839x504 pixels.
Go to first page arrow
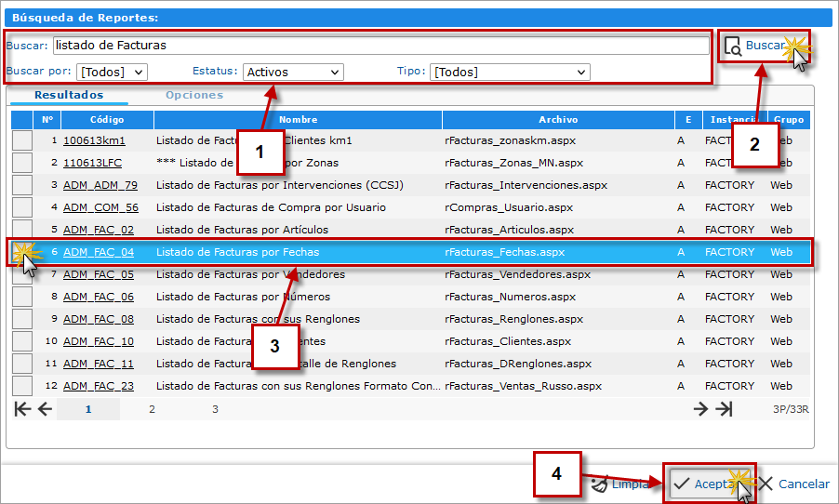(22, 409)
